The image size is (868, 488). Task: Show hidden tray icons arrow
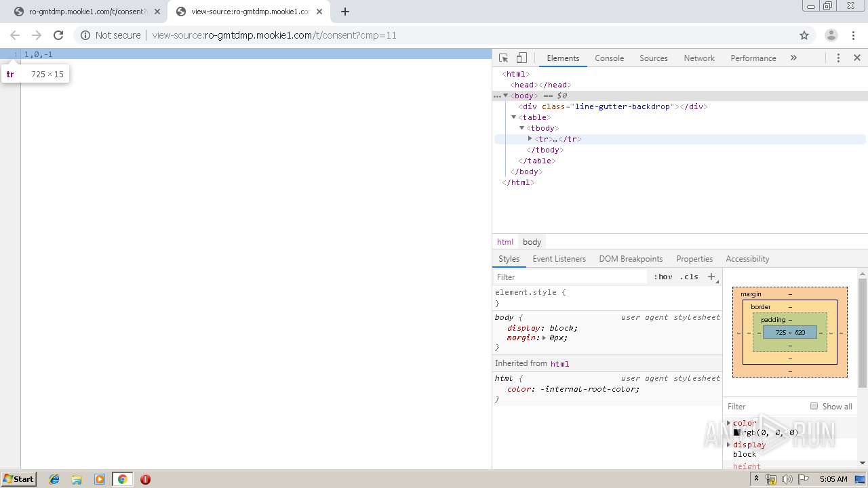coord(757,479)
